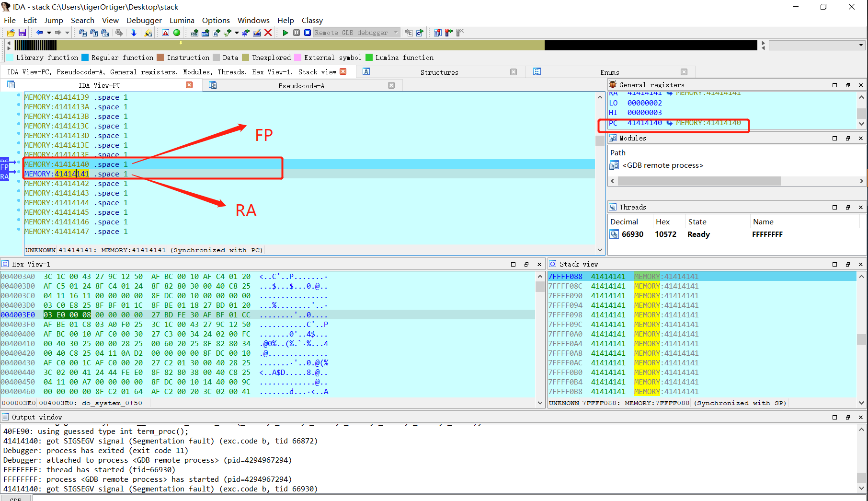Switch to the Pseudocode-A tab
Viewport: 868px width, 501px height.
coord(301,85)
